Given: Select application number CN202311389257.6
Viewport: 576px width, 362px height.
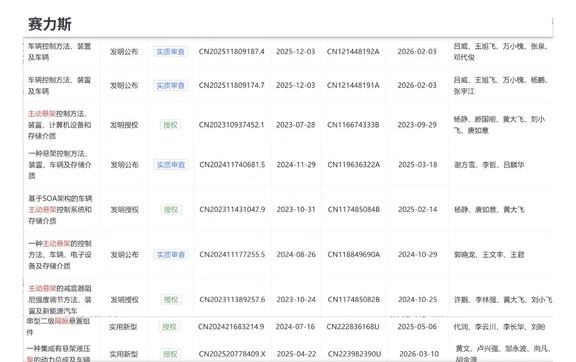Looking at the screenshot, I should tap(232, 300).
